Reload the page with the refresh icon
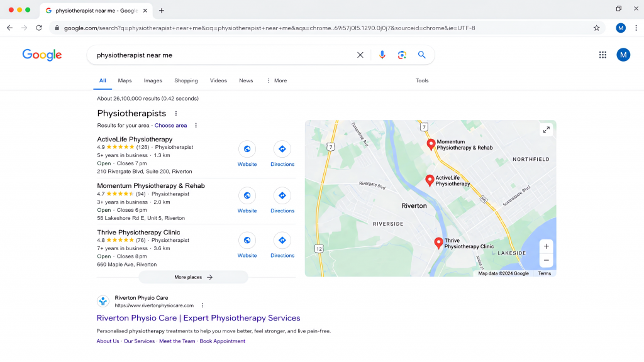This screenshot has height=362, width=644. [39, 28]
